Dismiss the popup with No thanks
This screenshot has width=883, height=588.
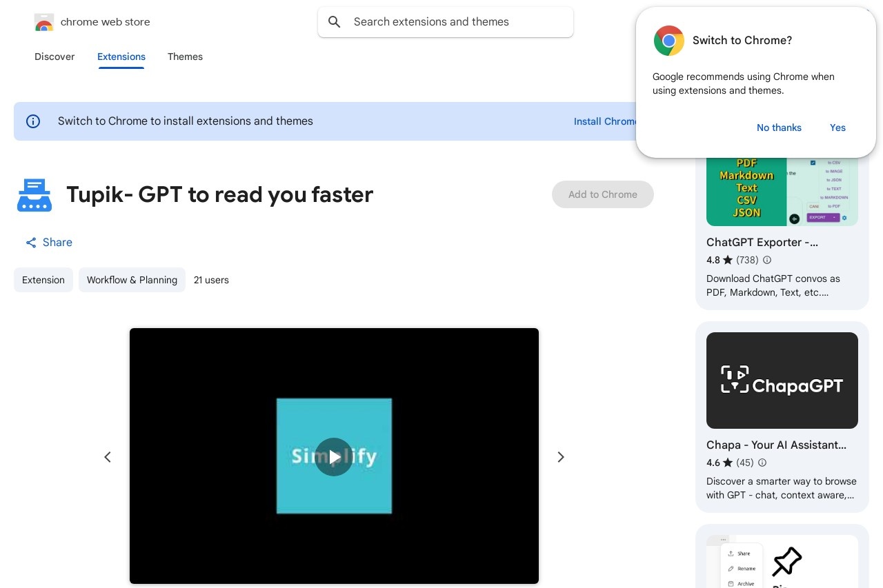point(779,128)
